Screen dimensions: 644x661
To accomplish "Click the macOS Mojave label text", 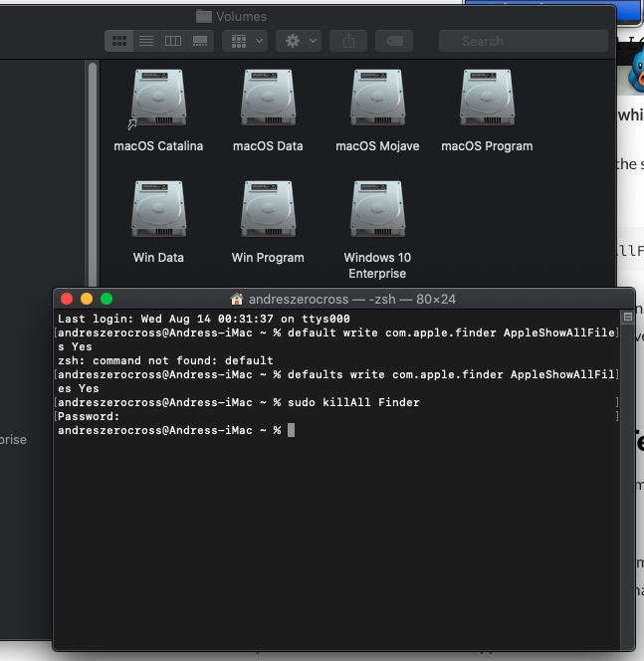I will [377, 146].
